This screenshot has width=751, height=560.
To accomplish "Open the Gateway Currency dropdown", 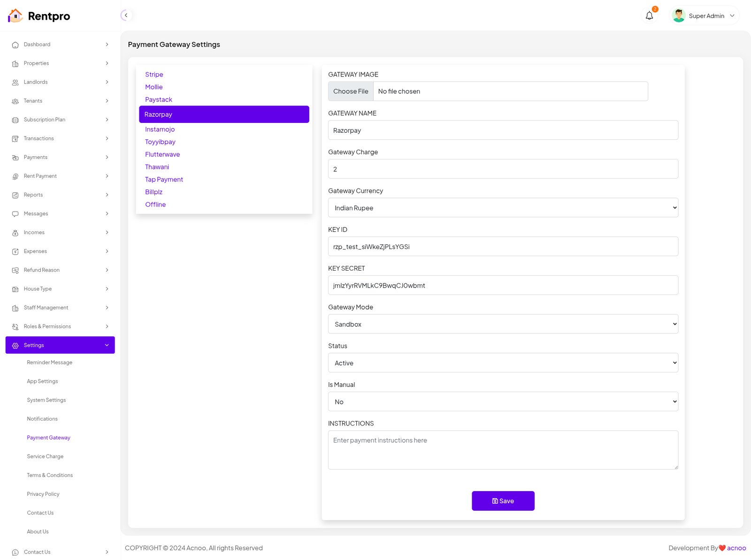I will click(503, 208).
